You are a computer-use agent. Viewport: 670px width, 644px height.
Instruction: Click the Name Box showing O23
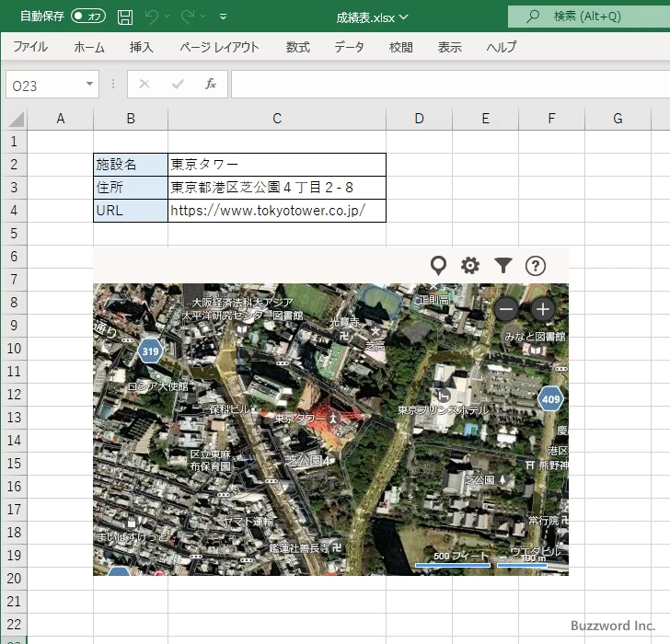point(45,85)
